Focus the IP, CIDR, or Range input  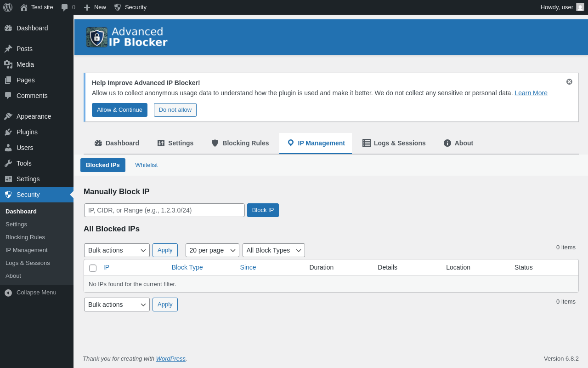coord(164,210)
